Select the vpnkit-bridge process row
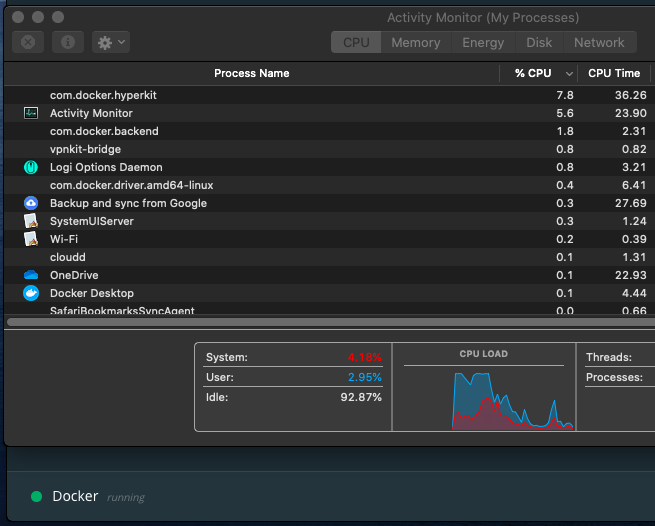This screenshot has width=655, height=526. tap(330, 149)
